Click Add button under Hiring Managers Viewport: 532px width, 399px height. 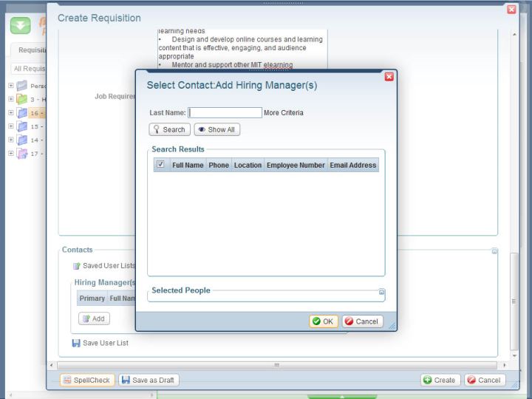tap(94, 318)
